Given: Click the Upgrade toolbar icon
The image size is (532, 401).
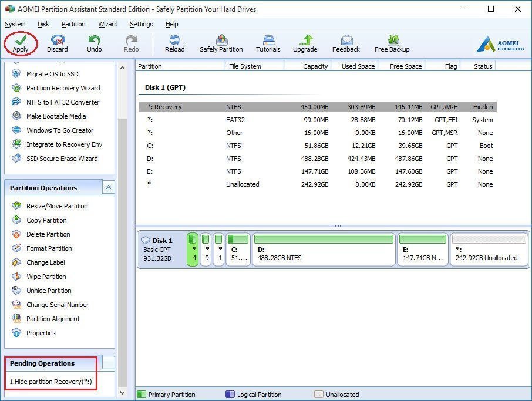Looking at the screenshot, I should click(305, 44).
